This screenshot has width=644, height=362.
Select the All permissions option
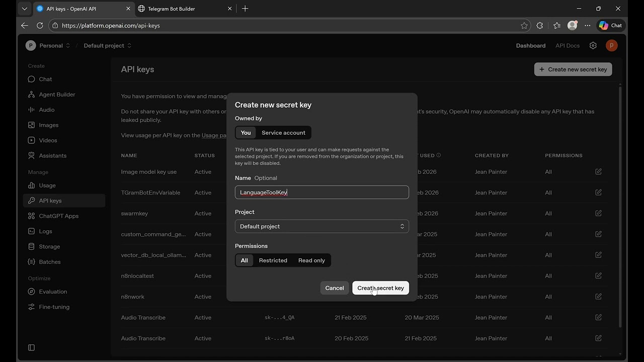[245, 260]
